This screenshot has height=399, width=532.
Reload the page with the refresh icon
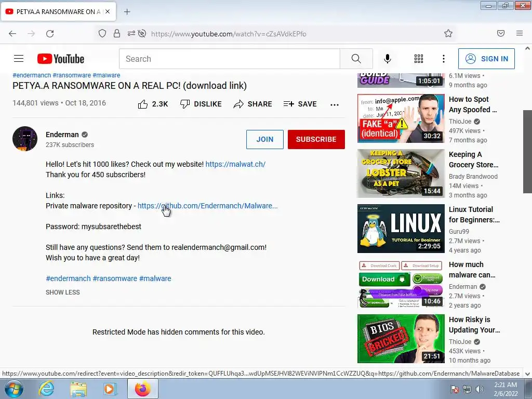(x=50, y=34)
